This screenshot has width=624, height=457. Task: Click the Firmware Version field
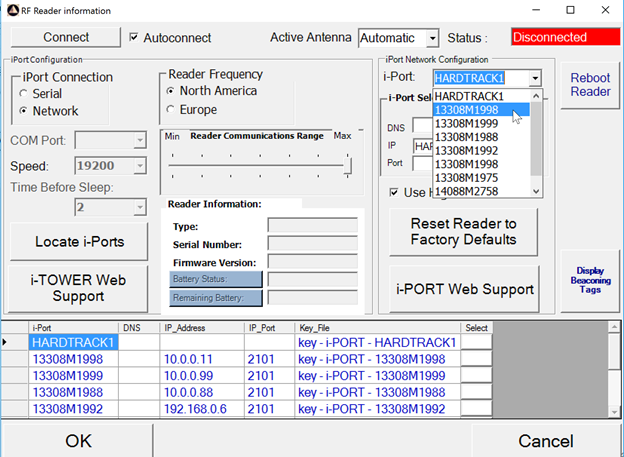(x=312, y=262)
